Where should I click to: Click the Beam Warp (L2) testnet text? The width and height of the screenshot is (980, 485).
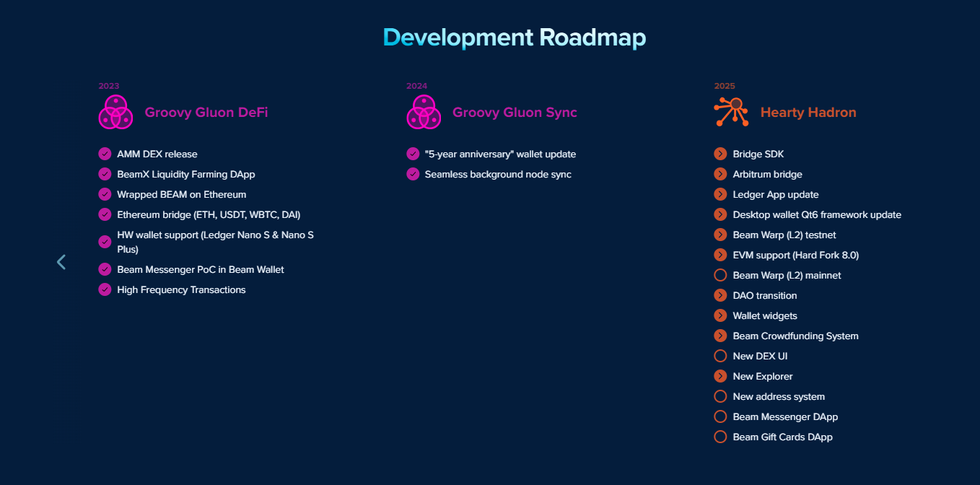pos(784,235)
